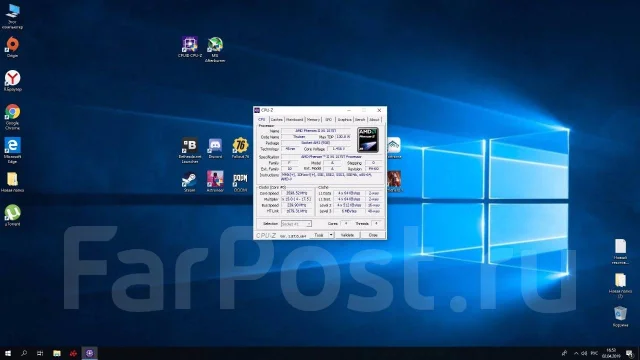Open the Windows Start menu
The height and width of the screenshot is (360, 640).
click(x=8, y=353)
